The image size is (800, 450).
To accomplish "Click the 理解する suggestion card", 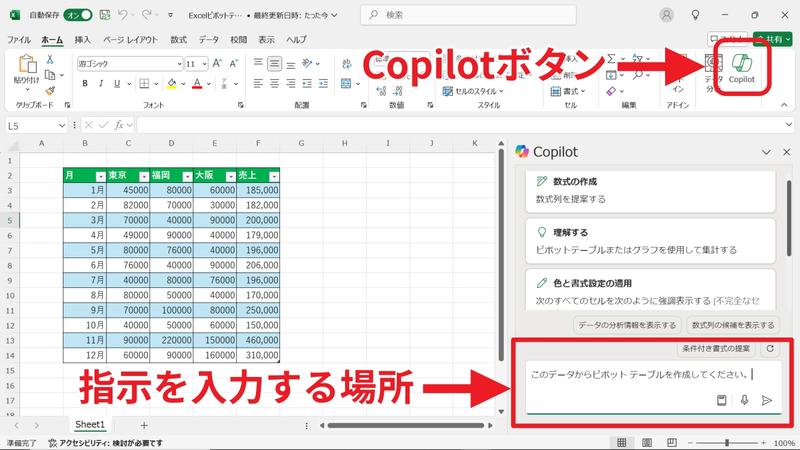I will click(651, 241).
